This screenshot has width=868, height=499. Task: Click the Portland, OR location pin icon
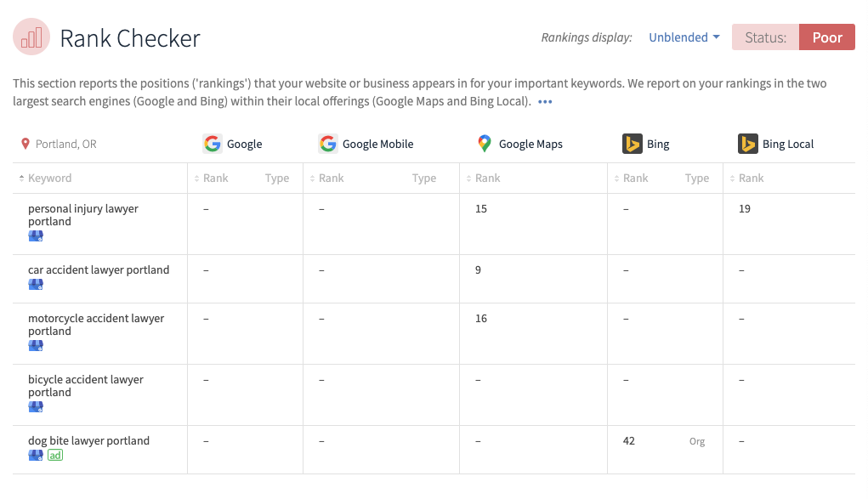[26, 145]
